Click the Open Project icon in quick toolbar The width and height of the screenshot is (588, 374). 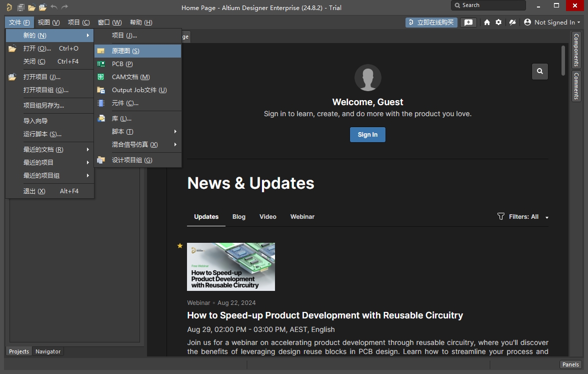click(x=43, y=7)
